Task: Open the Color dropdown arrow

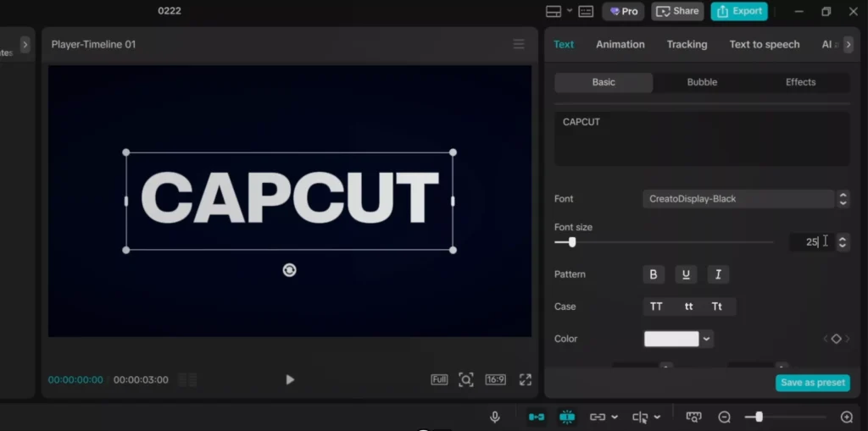Action: tap(706, 339)
